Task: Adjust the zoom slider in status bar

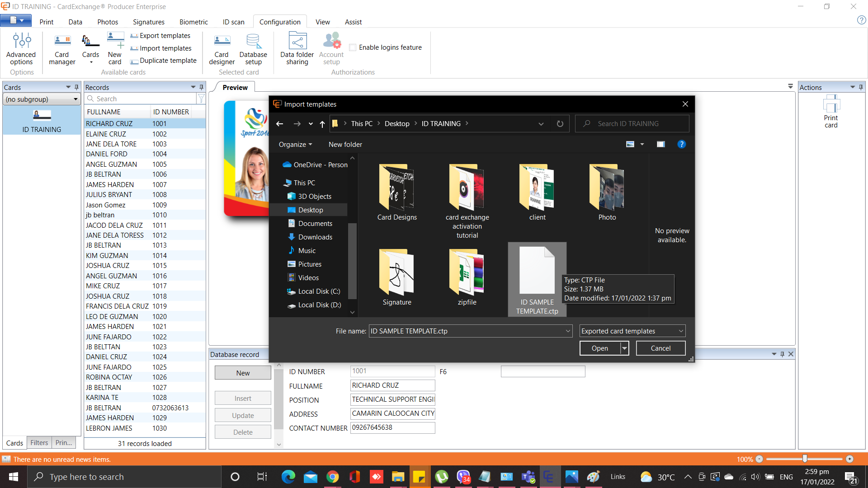Action: [x=805, y=459]
